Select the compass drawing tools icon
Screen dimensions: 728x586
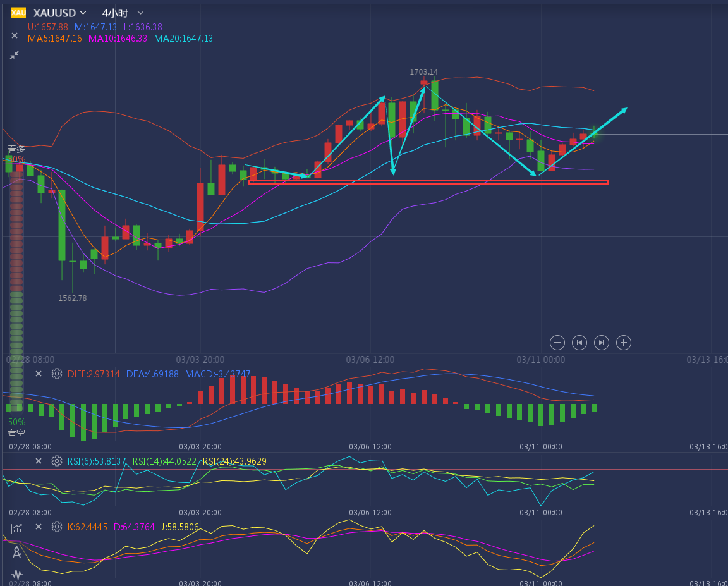[x=17, y=552]
